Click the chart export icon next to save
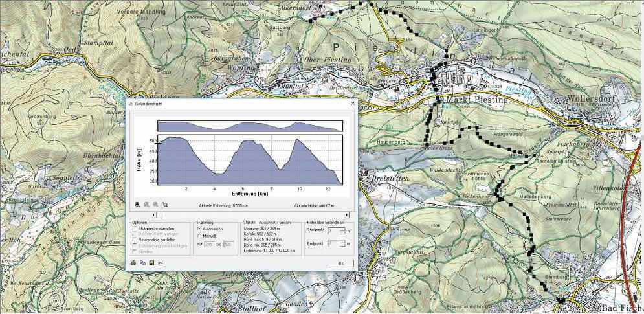Screen dimensions: 644x314 click(159, 263)
